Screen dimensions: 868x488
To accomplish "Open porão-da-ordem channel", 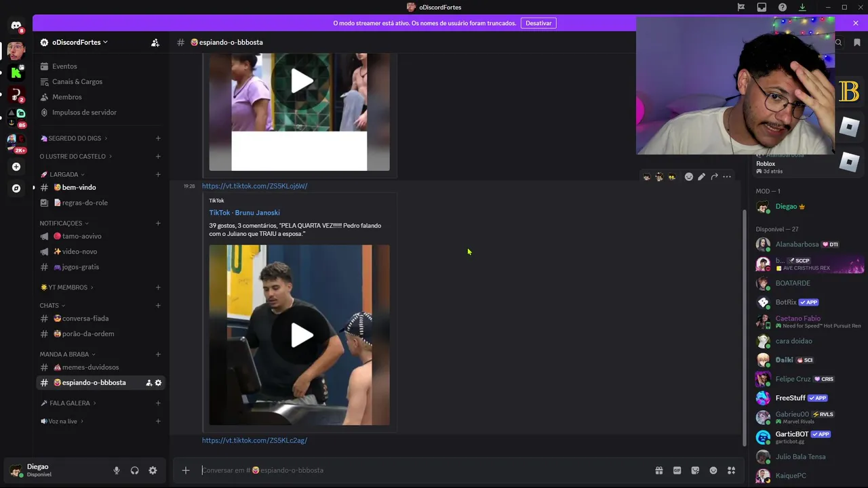I will pyautogui.click(x=100, y=334).
